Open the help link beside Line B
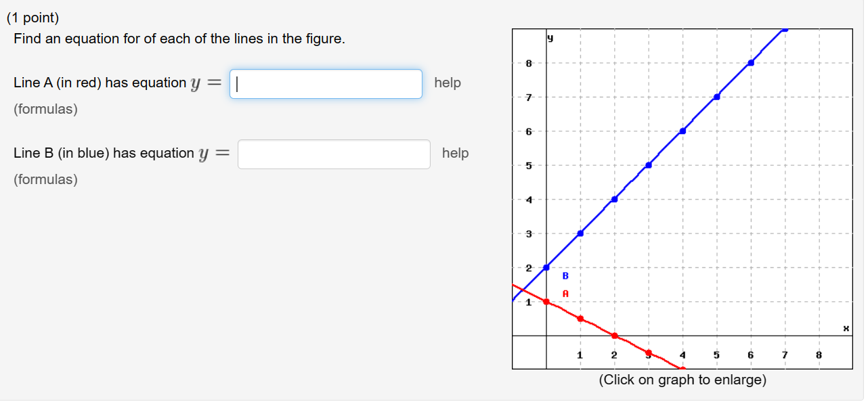 (x=456, y=153)
